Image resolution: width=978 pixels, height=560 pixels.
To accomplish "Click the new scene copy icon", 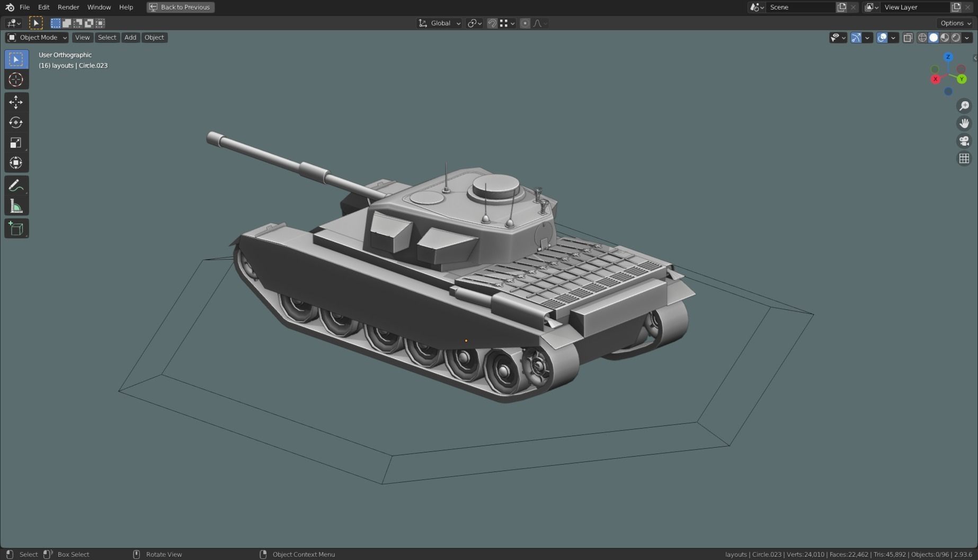I will (x=842, y=7).
